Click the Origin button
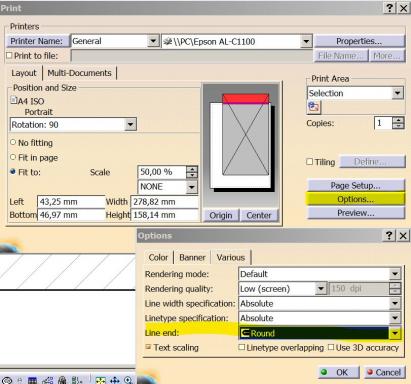 [x=221, y=215]
